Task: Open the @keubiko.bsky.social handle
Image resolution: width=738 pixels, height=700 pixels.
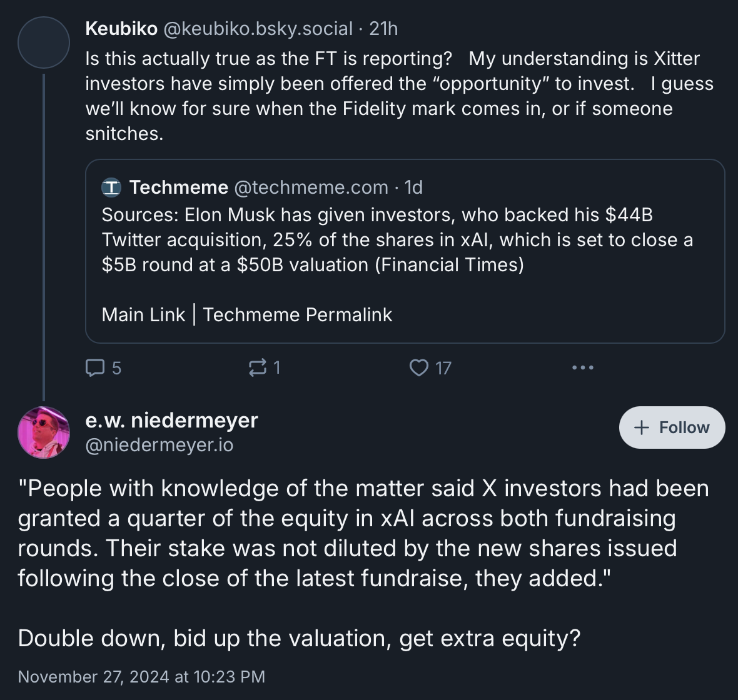Action: point(258,29)
